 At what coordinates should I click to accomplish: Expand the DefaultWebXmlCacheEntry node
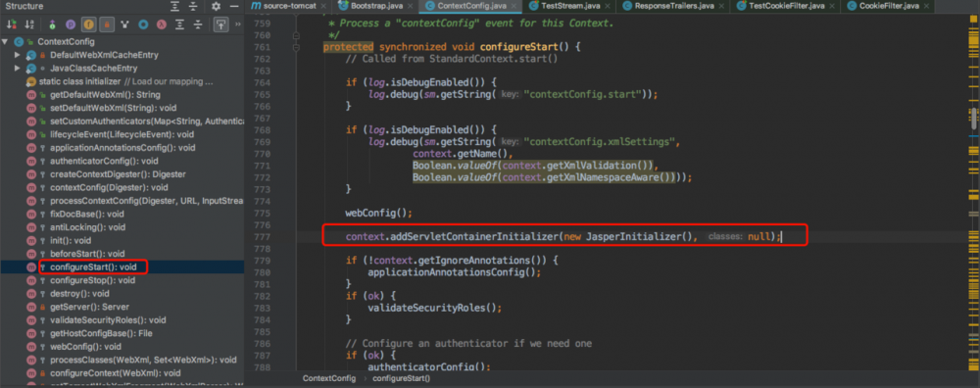(18, 55)
